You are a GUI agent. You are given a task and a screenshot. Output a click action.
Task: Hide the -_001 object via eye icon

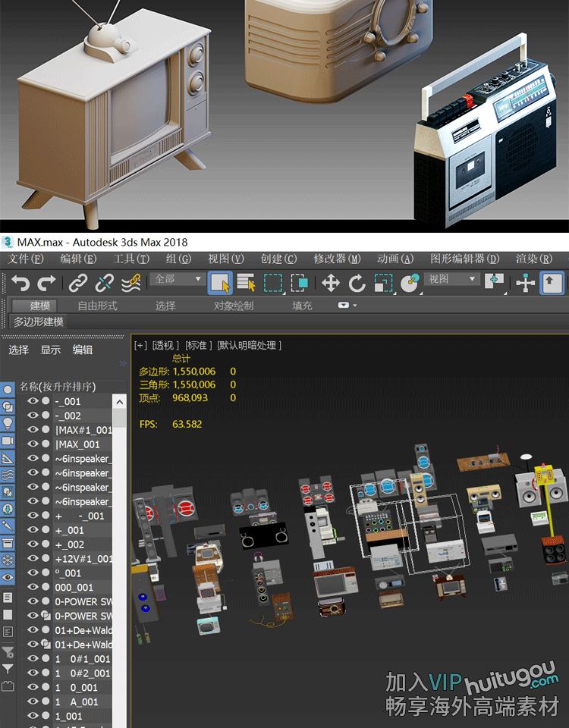[33, 401]
